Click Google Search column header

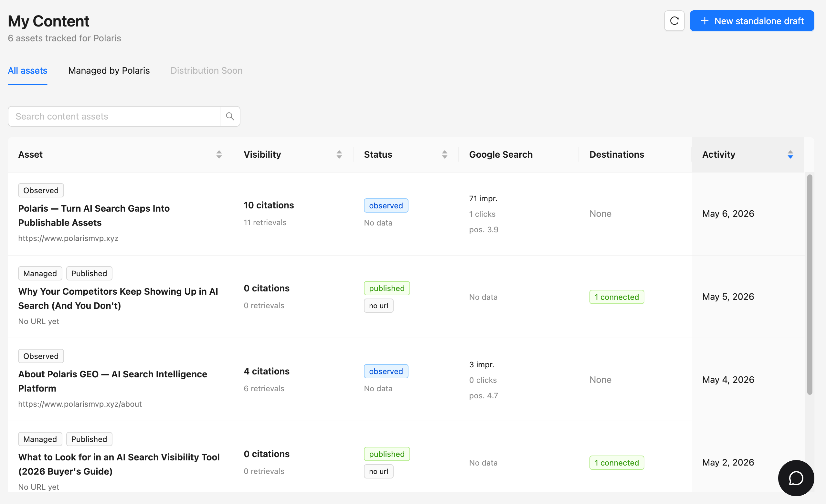(x=501, y=154)
